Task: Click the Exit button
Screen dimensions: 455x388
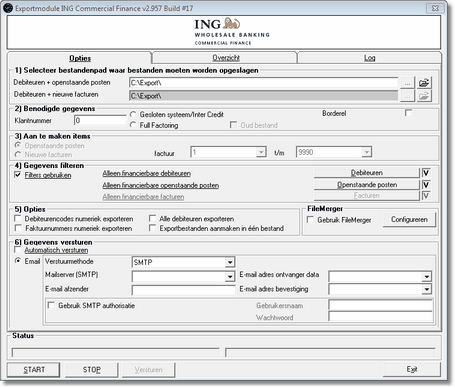Action: (412, 369)
